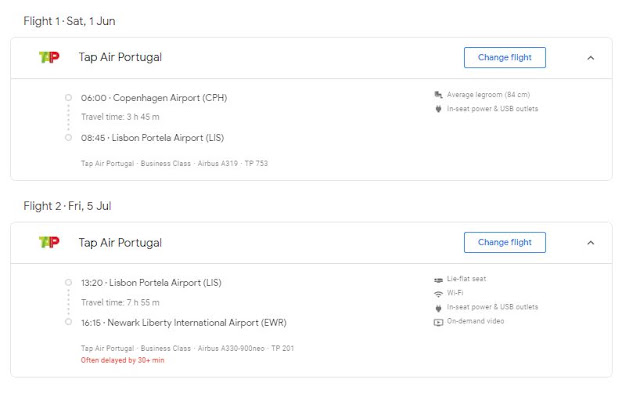This screenshot has height=394, width=640.
Task: Click Newark arrival circle marker
Action: [x=68, y=322]
